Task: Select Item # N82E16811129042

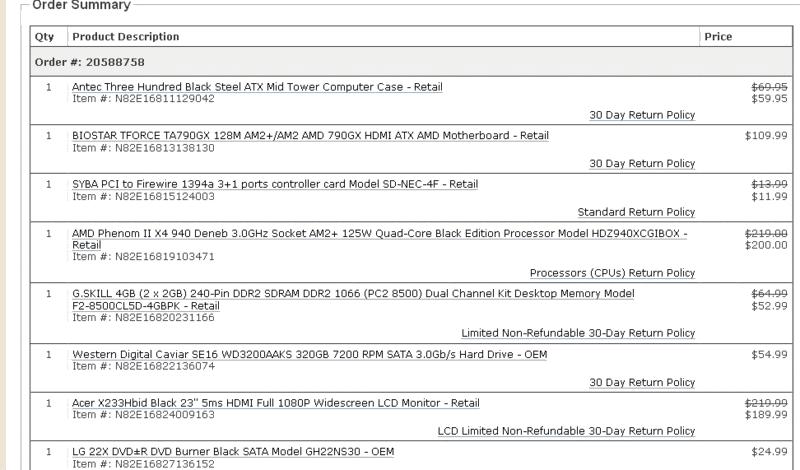Action: [x=143, y=99]
